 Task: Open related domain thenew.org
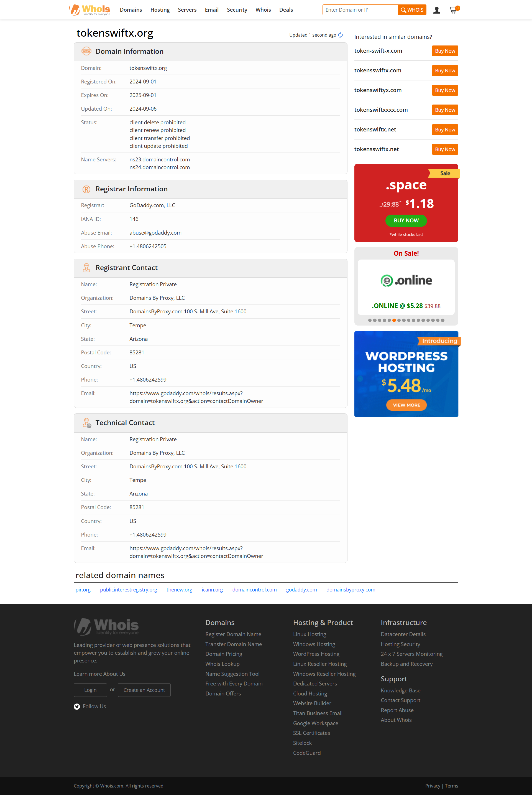(180, 590)
